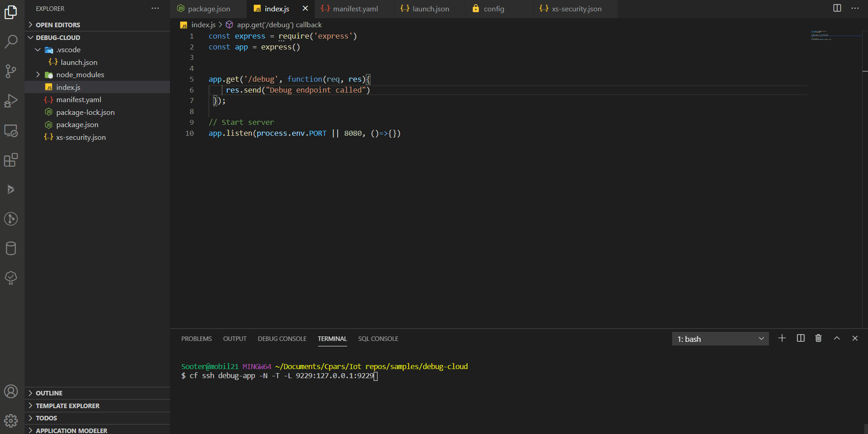Open the Extensions view

click(x=11, y=160)
